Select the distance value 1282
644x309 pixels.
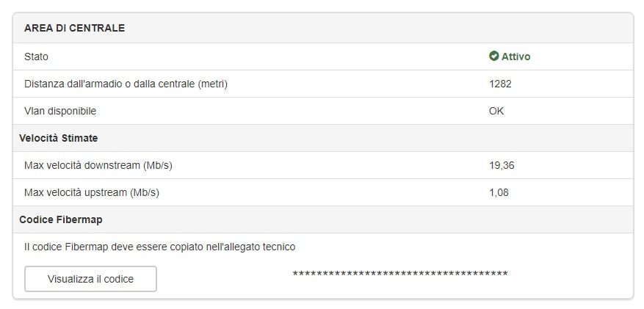[x=500, y=84]
